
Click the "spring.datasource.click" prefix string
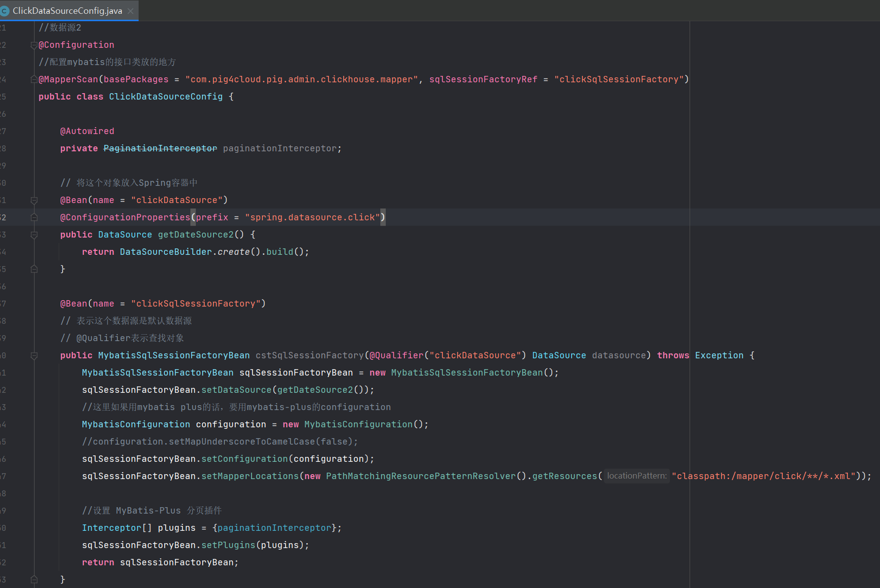(x=313, y=217)
